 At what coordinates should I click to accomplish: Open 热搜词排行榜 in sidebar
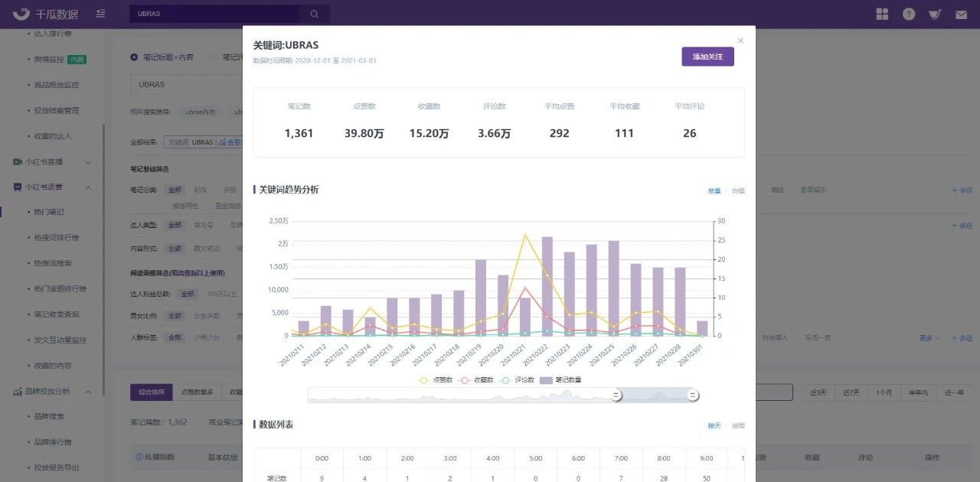tap(57, 238)
